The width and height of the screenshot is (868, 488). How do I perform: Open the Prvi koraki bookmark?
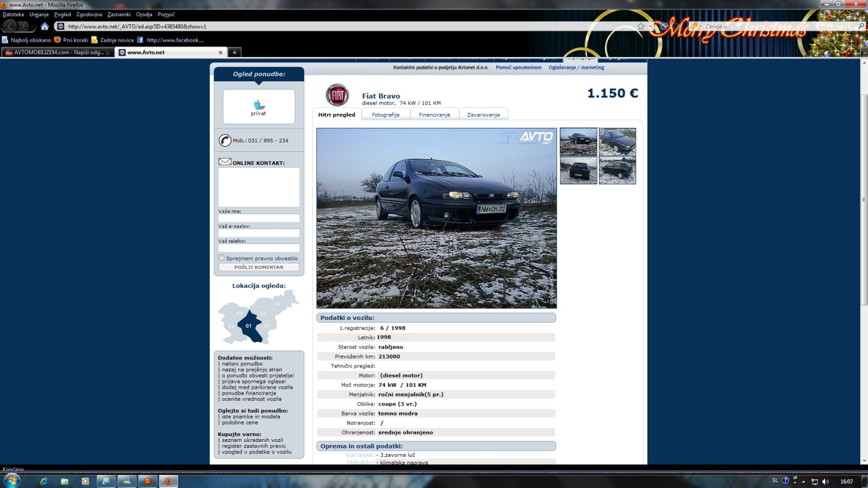(71, 40)
